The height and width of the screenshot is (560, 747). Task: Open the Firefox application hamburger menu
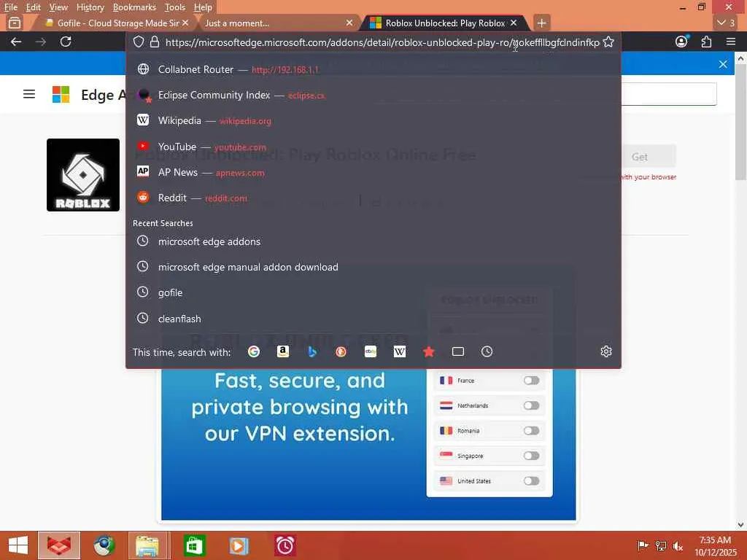[x=731, y=42]
